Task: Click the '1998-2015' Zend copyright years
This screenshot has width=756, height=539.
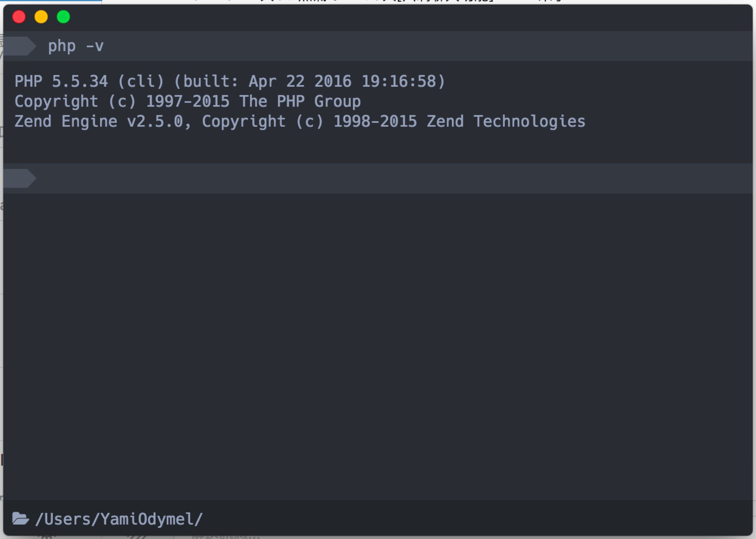Action: click(375, 121)
